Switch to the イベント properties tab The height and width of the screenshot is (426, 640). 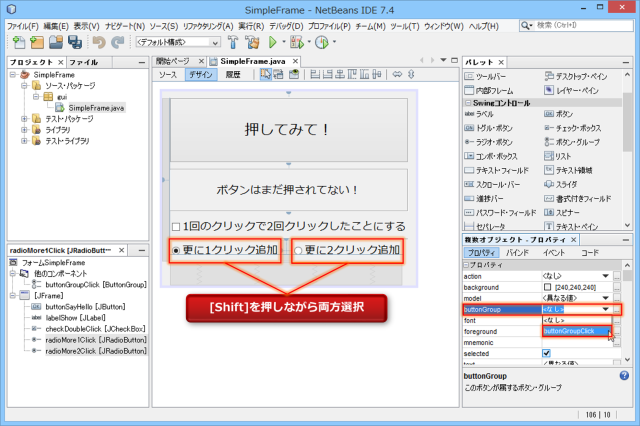[553, 253]
